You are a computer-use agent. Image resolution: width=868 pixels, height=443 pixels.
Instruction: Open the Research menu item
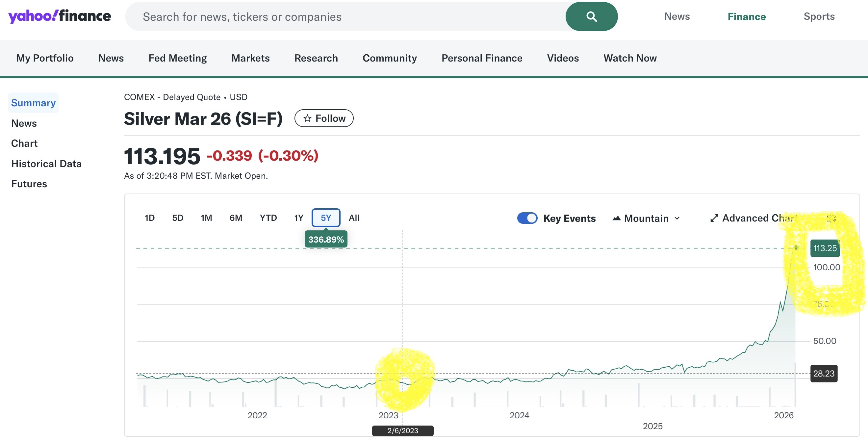pos(316,58)
